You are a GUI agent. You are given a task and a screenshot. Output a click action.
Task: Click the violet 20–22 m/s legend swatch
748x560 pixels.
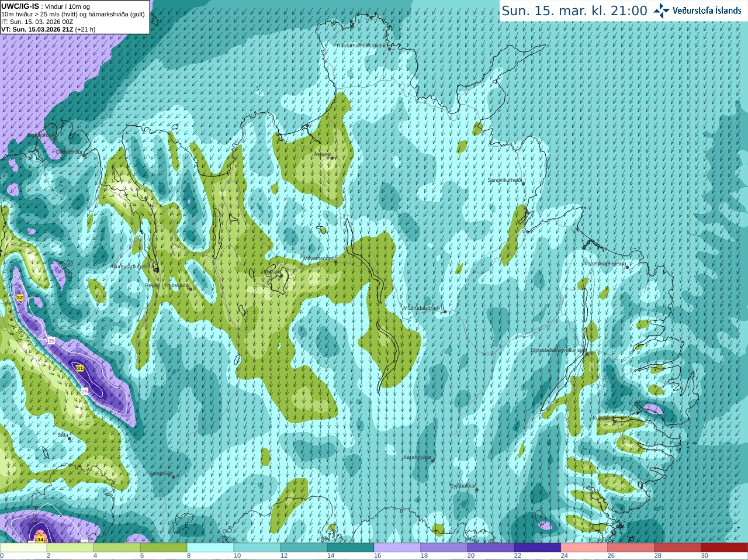coord(491,548)
